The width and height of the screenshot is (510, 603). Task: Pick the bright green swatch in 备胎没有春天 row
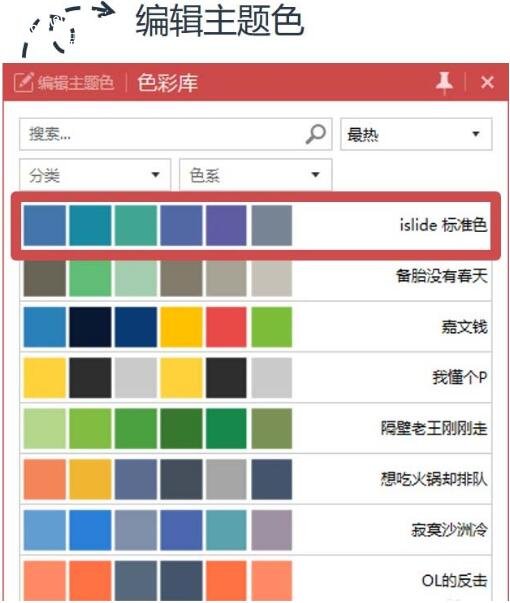point(90,278)
